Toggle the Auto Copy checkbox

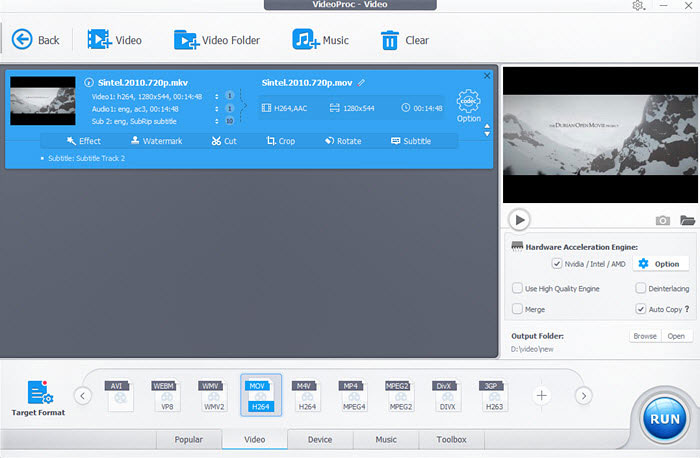640,309
